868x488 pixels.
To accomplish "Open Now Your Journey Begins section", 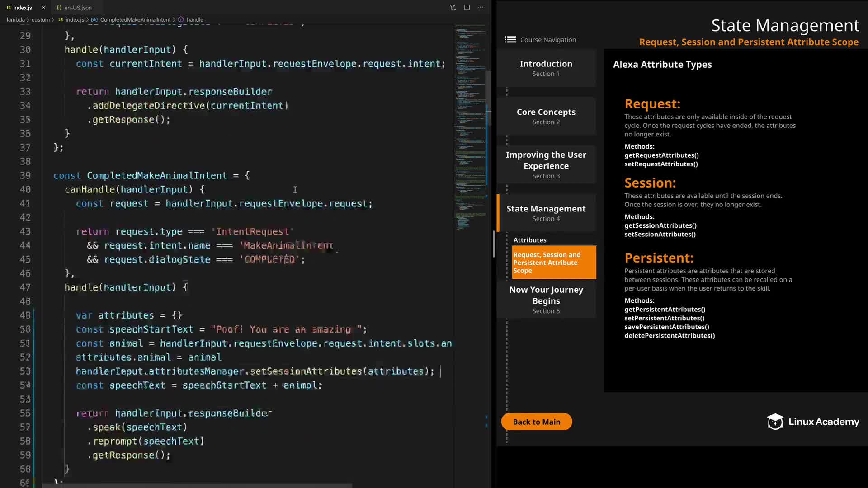I will [546, 300].
